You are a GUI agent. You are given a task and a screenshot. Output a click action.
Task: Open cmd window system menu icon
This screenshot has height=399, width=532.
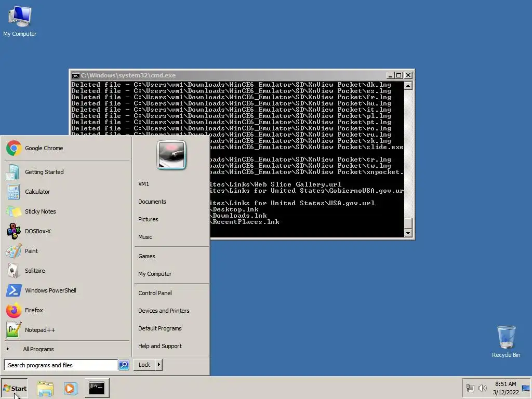click(75, 75)
